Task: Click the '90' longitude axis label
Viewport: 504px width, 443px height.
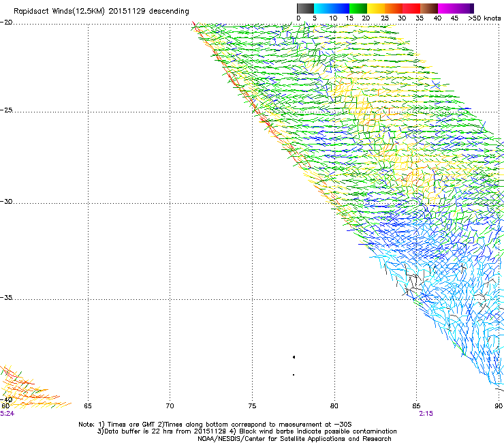Action: coord(499,406)
